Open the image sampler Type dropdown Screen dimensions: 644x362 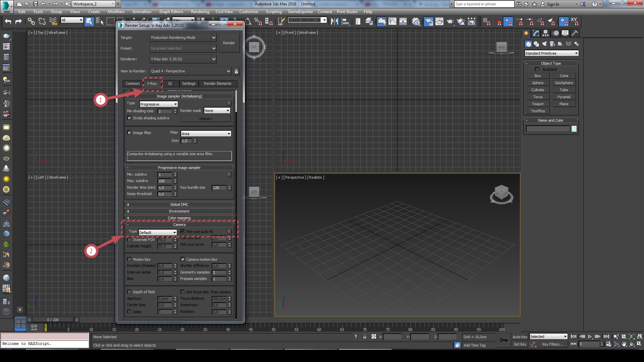pyautogui.click(x=158, y=104)
